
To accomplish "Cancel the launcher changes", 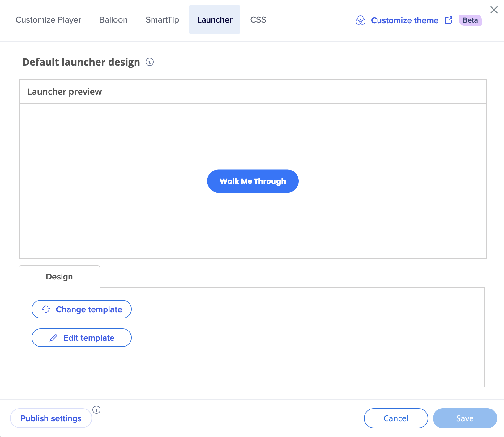I will point(396,418).
